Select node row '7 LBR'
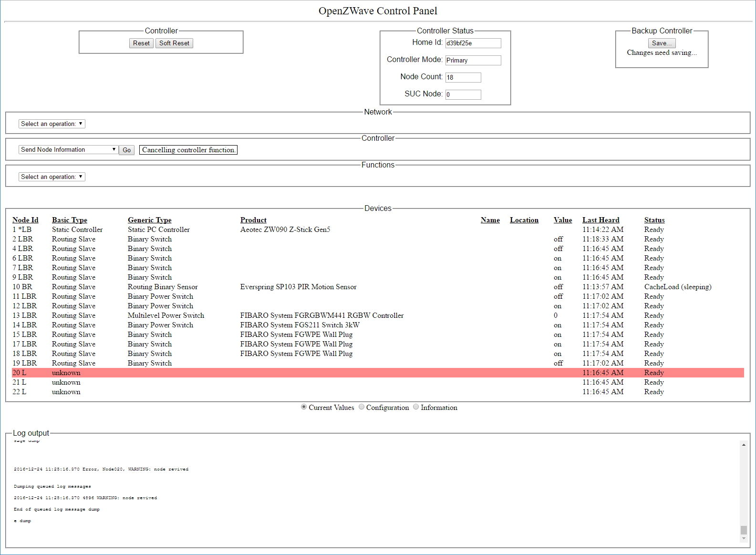Viewport: 756px width, 555px height. (378, 268)
